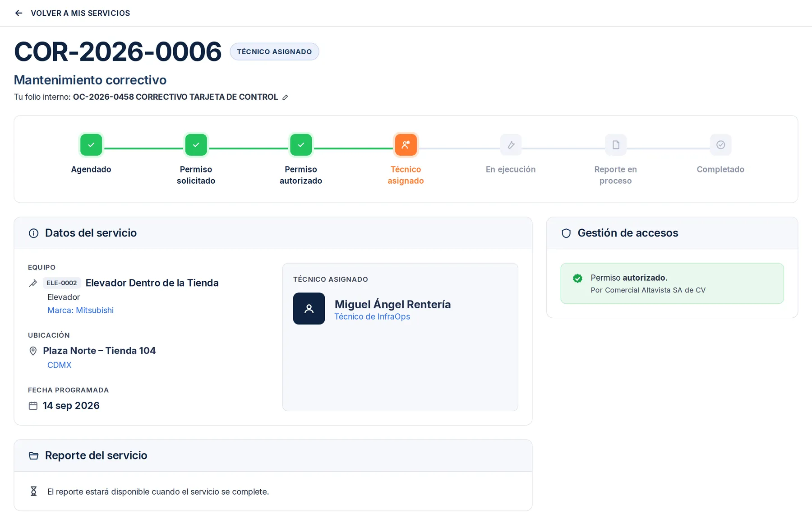This screenshot has width=812, height=515.
Task: Go back via Volver a mis servicios
Action: coord(80,13)
